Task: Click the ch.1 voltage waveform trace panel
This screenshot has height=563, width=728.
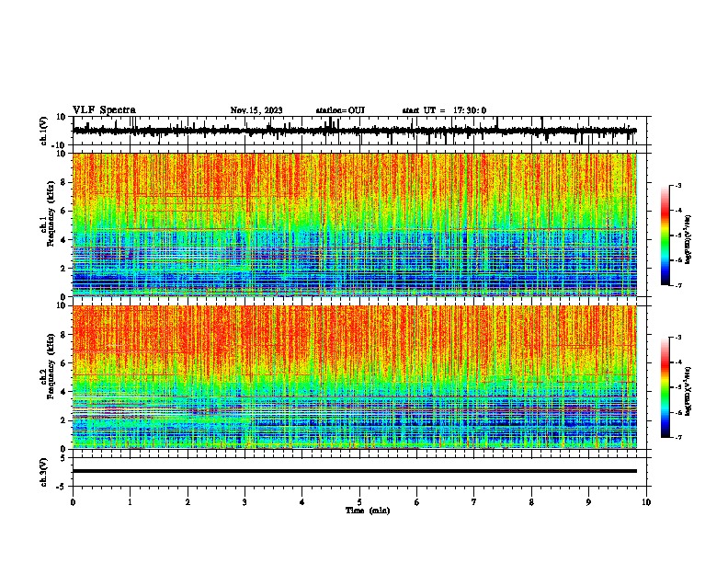Action: [361, 131]
